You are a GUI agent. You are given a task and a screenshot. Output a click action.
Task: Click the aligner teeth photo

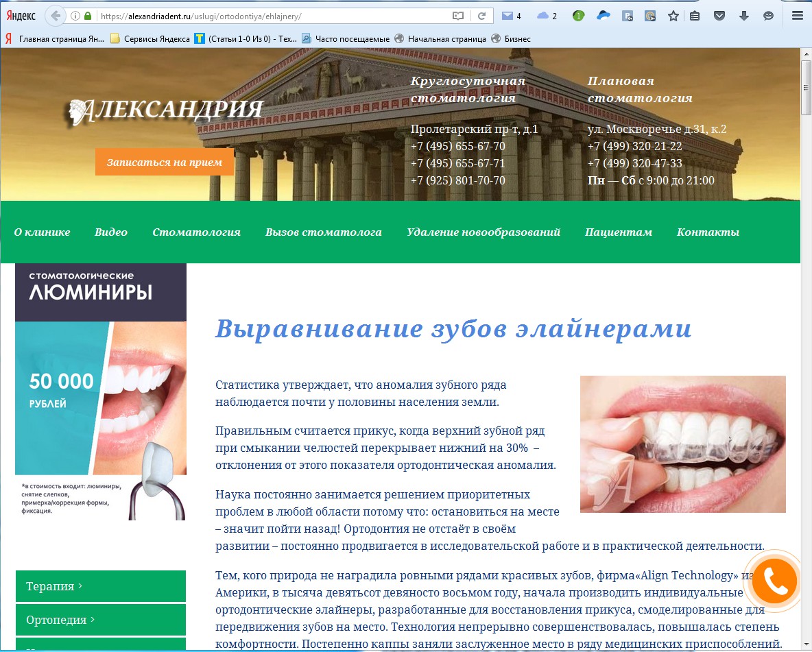[682, 444]
